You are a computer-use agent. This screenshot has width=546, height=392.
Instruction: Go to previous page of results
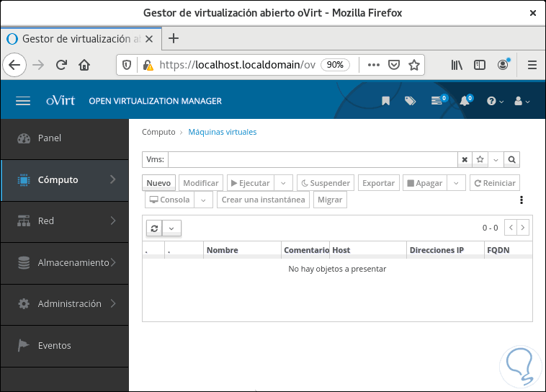click(511, 228)
